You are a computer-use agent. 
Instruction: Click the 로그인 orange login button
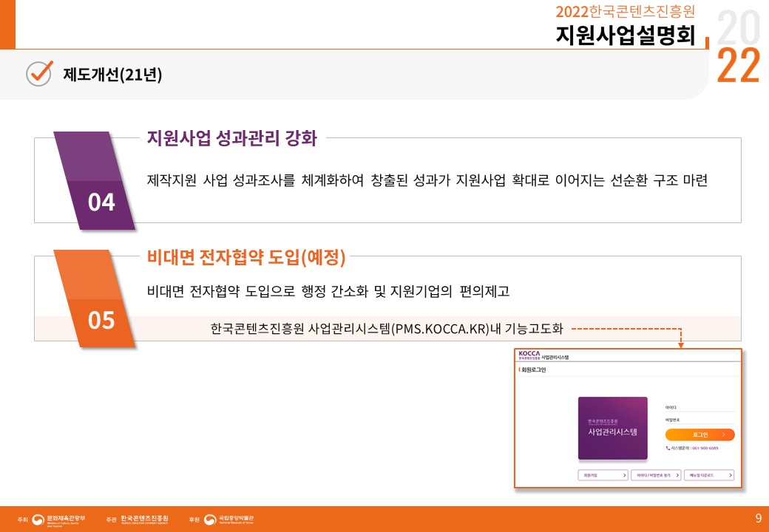pyautogui.click(x=699, y=434)
